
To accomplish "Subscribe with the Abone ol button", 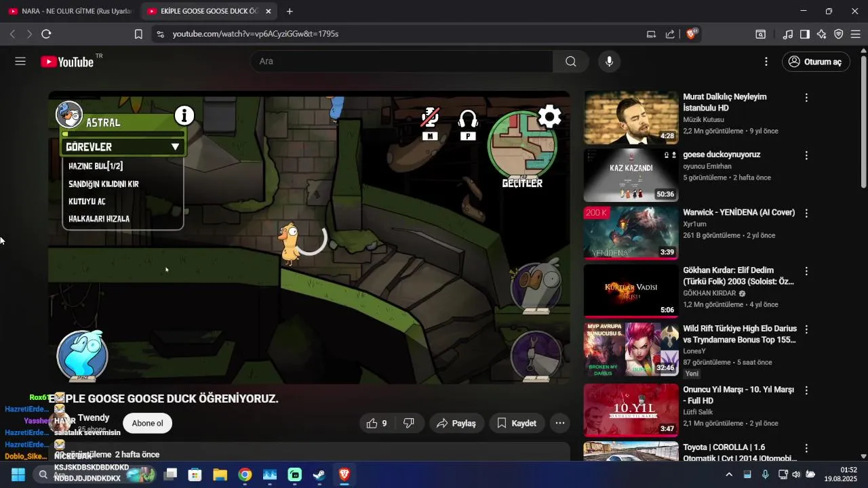I will tap(147, 423).
